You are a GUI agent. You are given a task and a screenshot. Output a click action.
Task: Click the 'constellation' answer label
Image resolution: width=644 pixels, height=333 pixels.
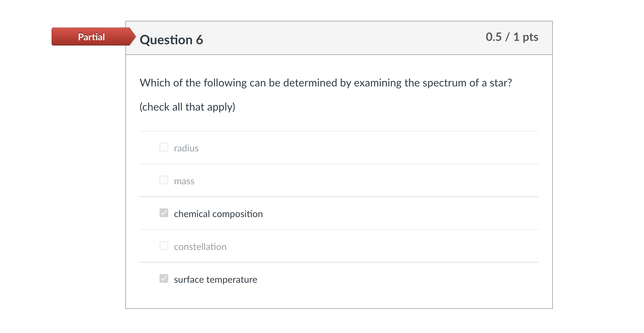pos(200,247)
